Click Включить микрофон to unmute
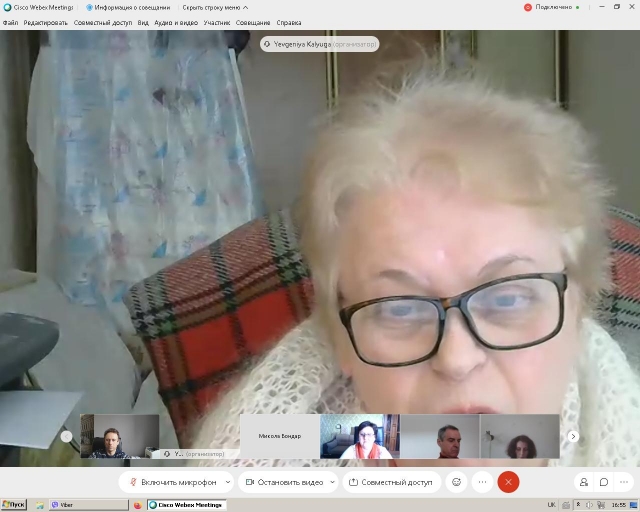The width and height of the screenshot is (640, 512). tap(173, 482)
